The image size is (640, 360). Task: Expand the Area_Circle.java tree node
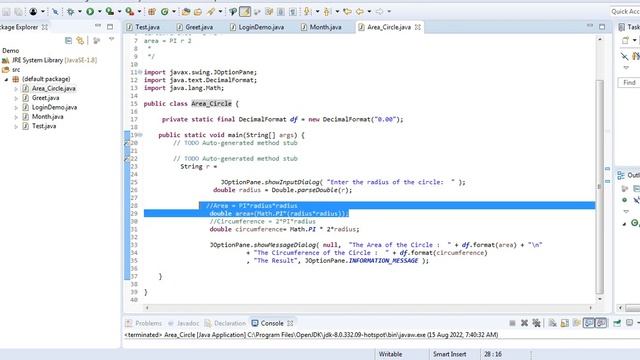point(16,89)
